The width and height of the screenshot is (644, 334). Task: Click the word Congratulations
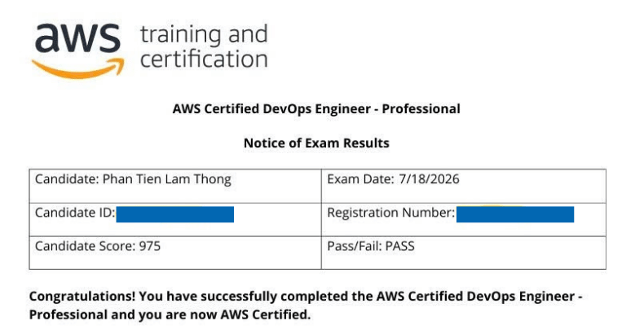pos(82,297)
